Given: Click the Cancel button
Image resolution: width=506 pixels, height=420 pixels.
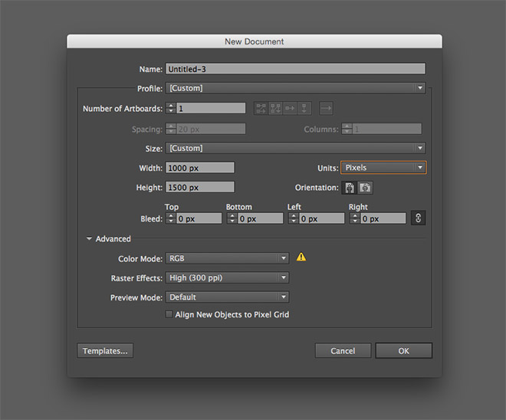Looking at the screenshot, I should [x=343, y=351].
